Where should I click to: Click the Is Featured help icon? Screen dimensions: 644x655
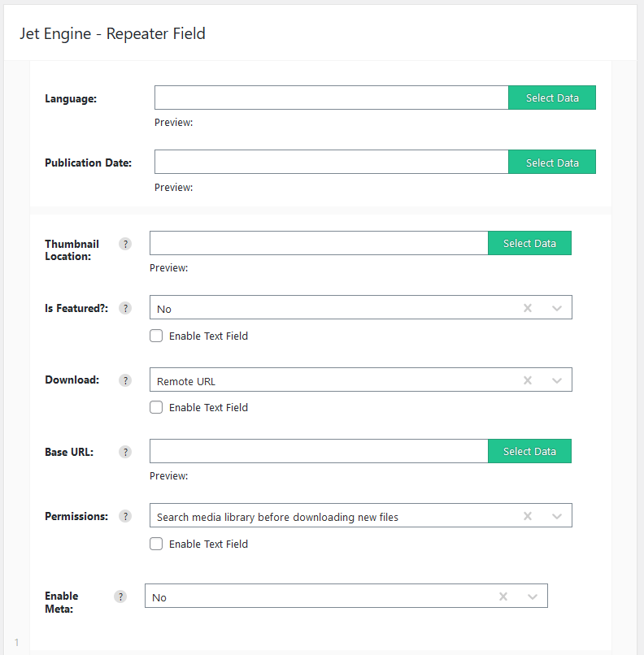tap(125, 308)
